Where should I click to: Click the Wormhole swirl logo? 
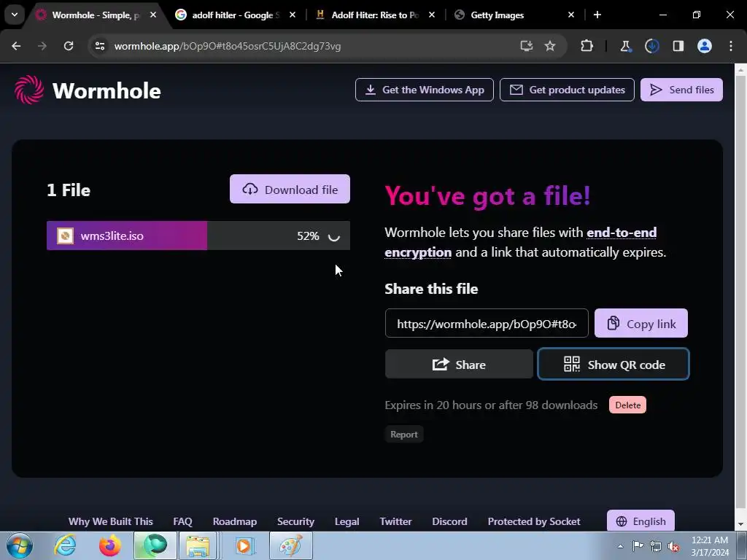29,90
